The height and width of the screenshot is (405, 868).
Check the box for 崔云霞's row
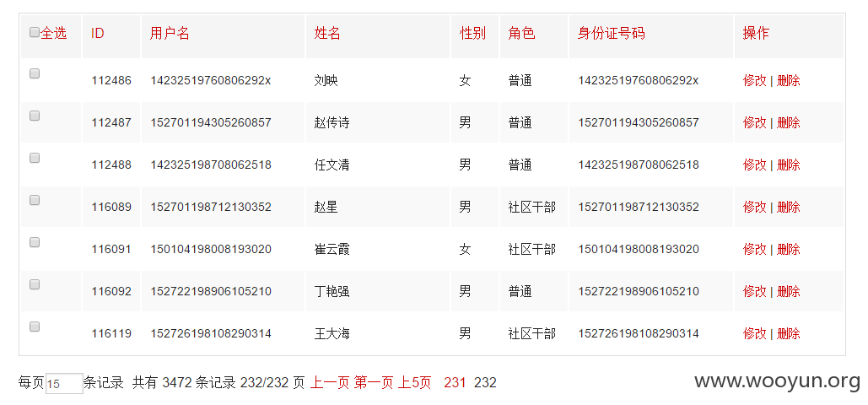point(35,242)
